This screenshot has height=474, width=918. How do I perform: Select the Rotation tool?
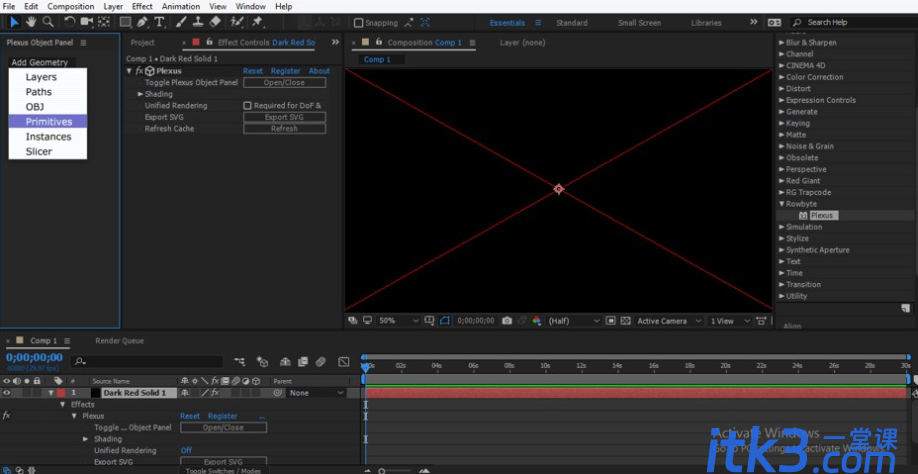tap(70, 22)
